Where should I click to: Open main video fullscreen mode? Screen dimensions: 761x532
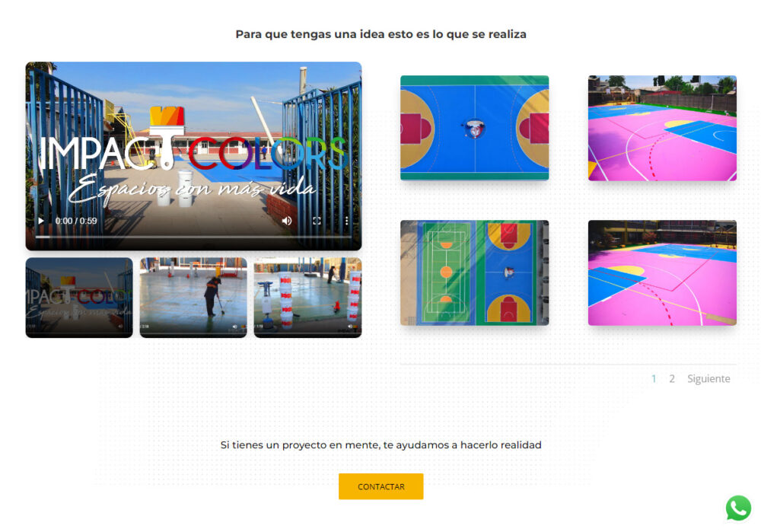click(x=317, y=221)
